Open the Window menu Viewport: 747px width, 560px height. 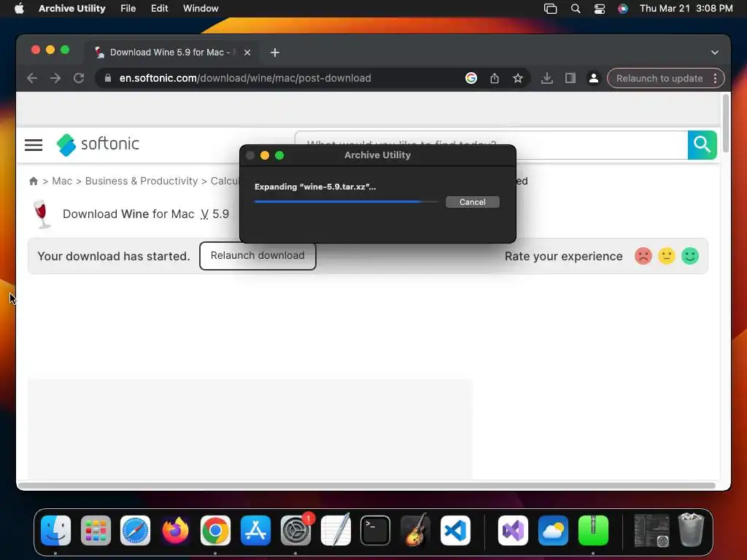click(x=201, y=8)
